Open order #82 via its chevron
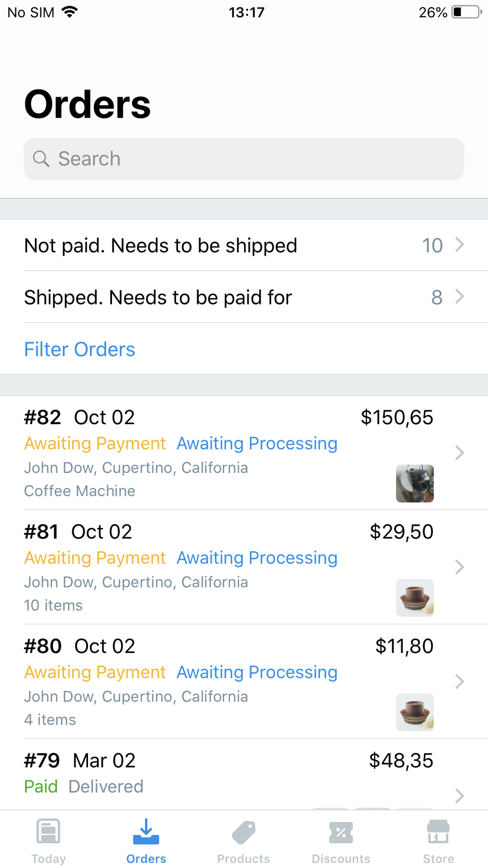 pyautogui.click(x=459, y=452)
